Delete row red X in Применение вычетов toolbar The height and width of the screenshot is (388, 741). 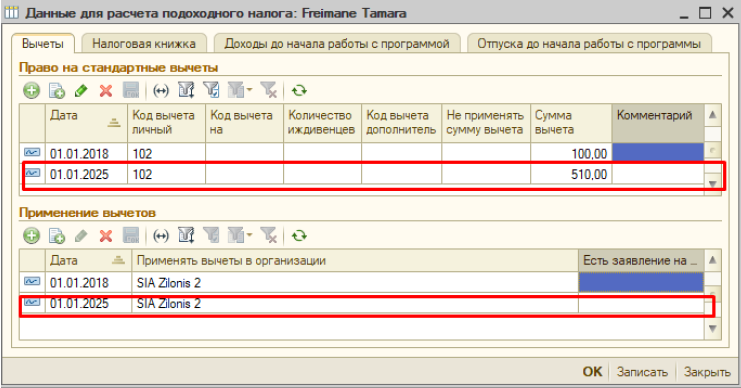pyautogui.click(x=106, y=235)
